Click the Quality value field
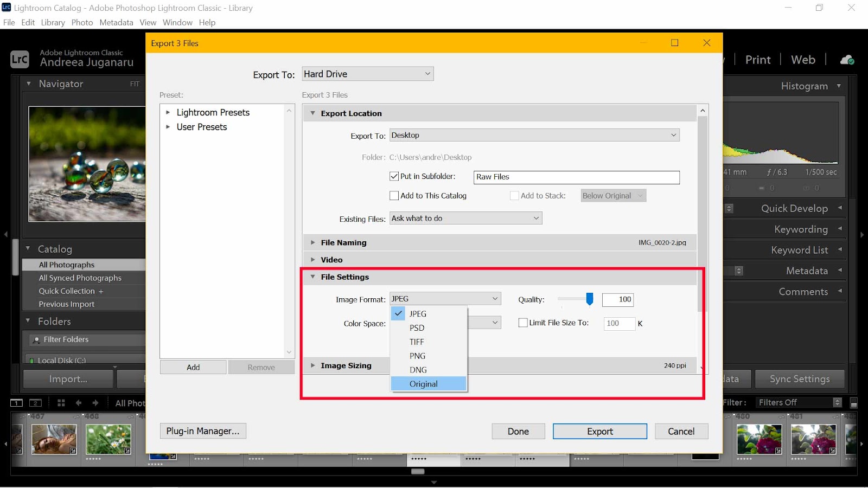The image size is (868, 488). (618, 299)
